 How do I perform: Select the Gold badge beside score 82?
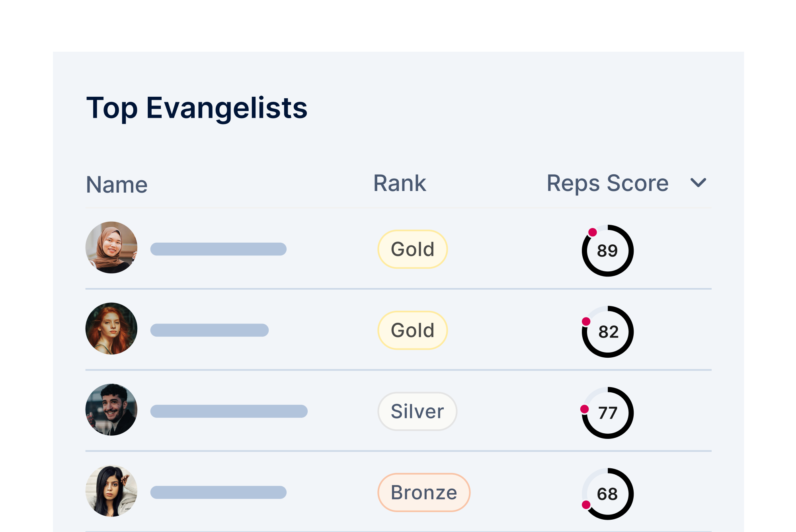pyautogui.click(x=412, y=331)
